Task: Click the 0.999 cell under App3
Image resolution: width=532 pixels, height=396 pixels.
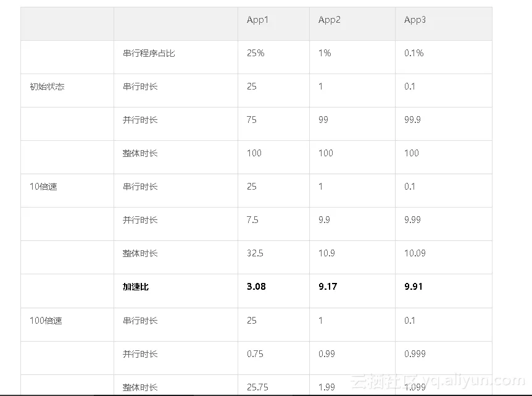Action: (x=415, y=354)
